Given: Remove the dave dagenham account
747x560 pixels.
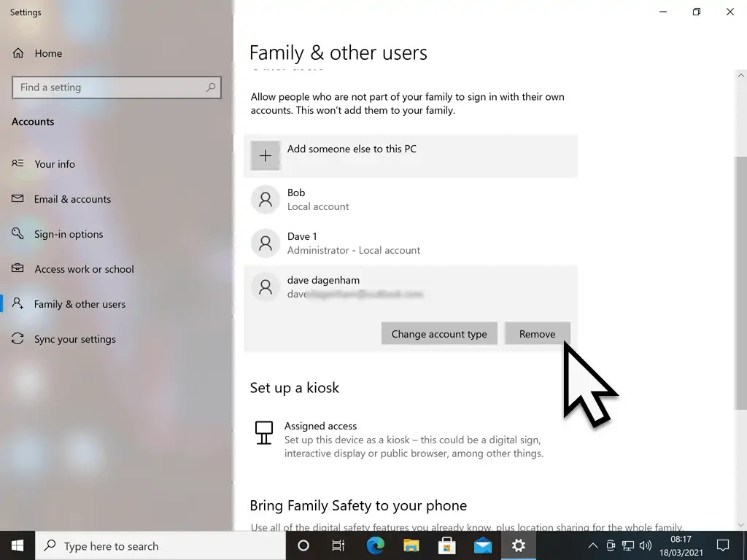Looking at the screenshot, I should (x=537, y=334).
